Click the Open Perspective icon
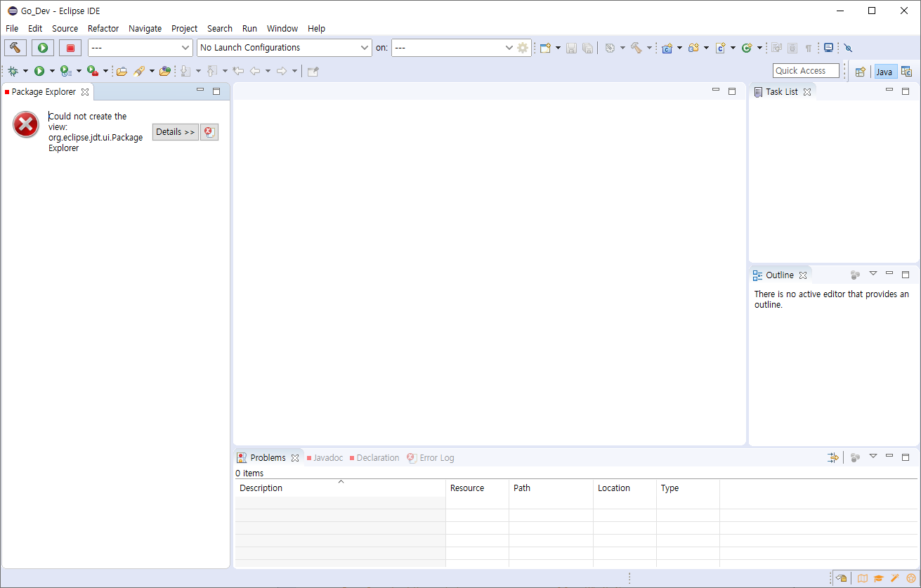Viewport: 921px width, 588px height. 860,72
